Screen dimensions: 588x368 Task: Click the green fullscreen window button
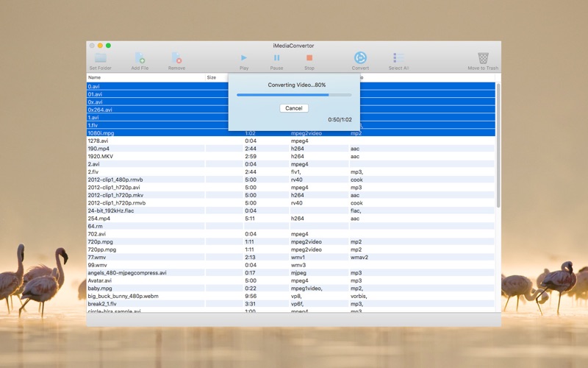tap(108, 46)
